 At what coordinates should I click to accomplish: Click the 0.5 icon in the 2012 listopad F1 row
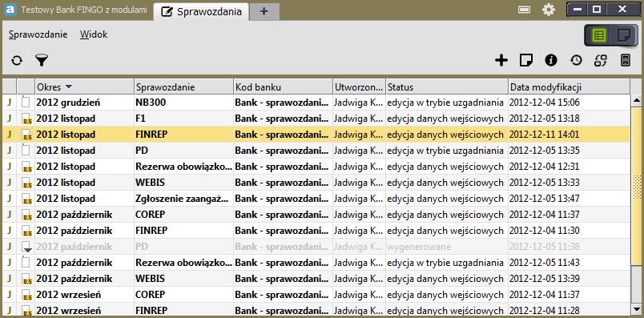coord(26,119)
